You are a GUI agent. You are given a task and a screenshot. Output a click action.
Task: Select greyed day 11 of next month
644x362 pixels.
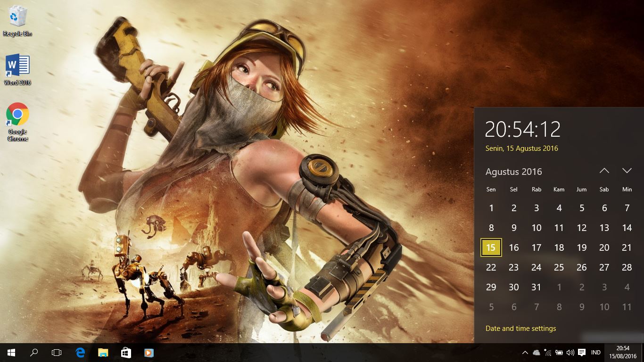click(627, 307)
